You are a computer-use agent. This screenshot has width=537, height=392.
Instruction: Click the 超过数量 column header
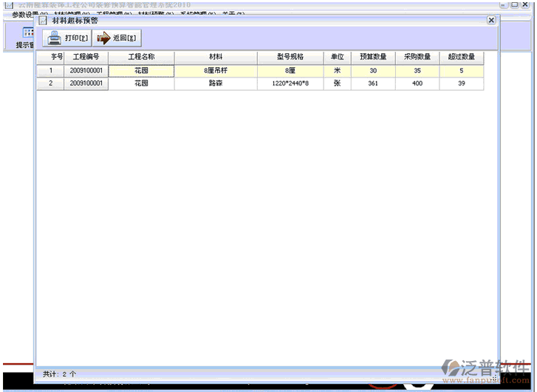point(462,57)
